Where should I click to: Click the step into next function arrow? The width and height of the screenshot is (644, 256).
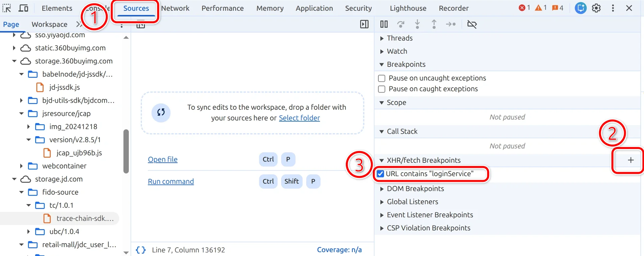tap(417, 24)
